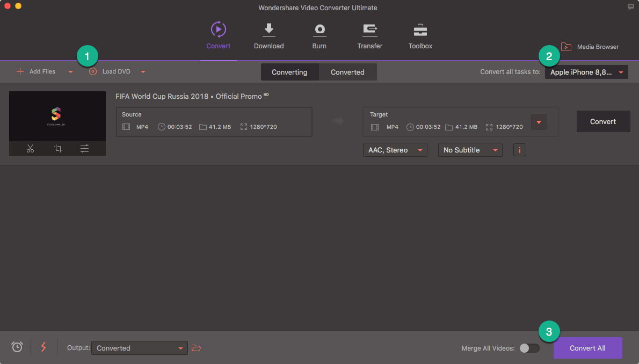Open the crop tool under thumbnail
The height and width of the screenshot is (364, 639).
59,148
